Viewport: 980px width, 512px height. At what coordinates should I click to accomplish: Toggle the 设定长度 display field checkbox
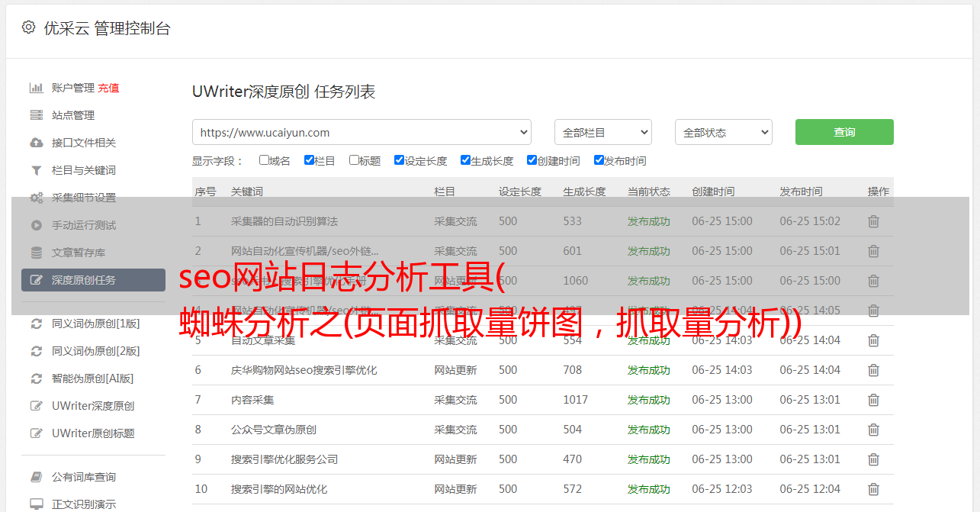click(x=399, y=160)
